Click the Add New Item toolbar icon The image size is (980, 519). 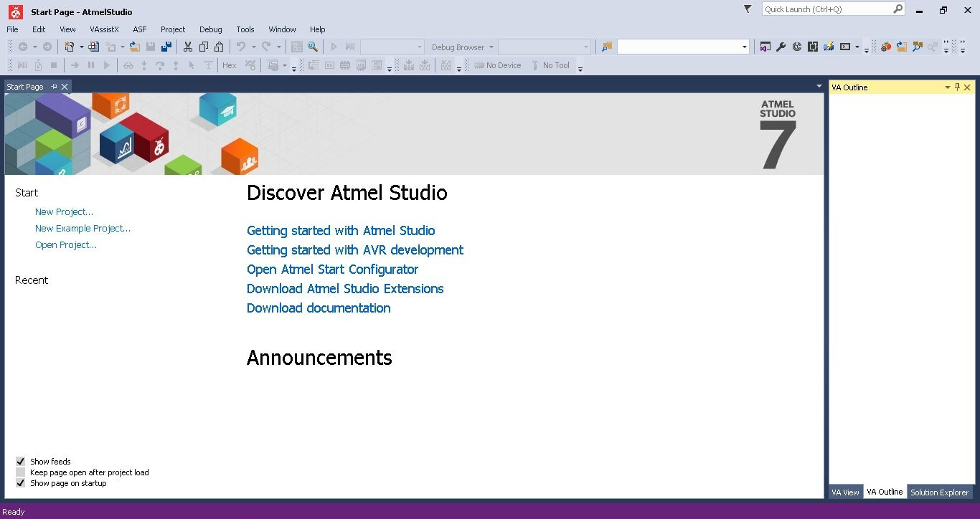coord(93,47)
